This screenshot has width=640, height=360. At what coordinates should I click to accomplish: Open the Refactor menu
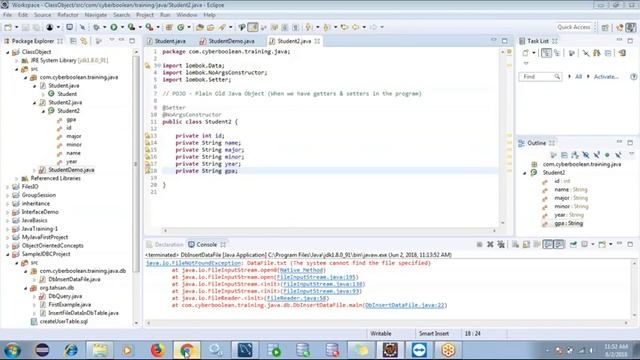click(x=68, y=15)
